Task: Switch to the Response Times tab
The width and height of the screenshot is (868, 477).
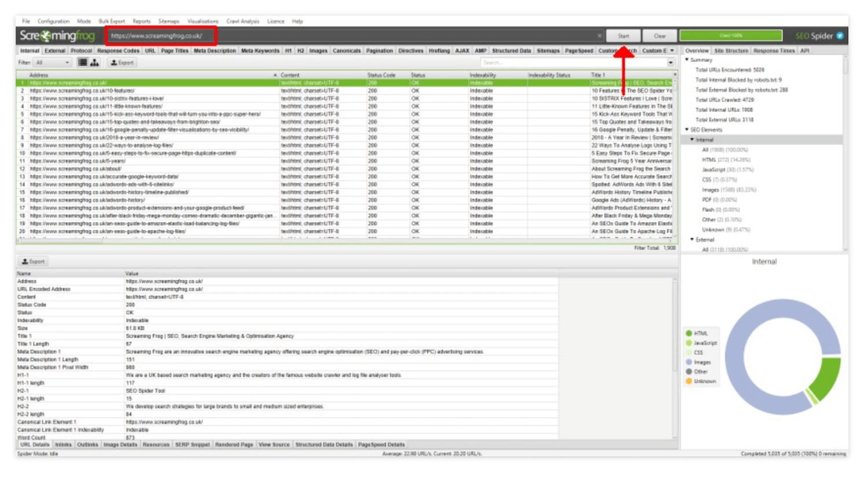Action: [x=774, y=51]
